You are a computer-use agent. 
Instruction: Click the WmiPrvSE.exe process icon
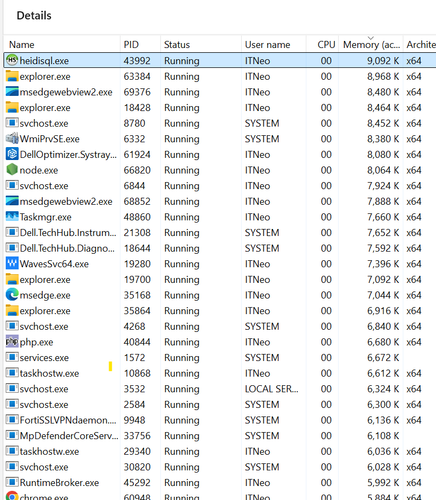(x=12, y=139)
